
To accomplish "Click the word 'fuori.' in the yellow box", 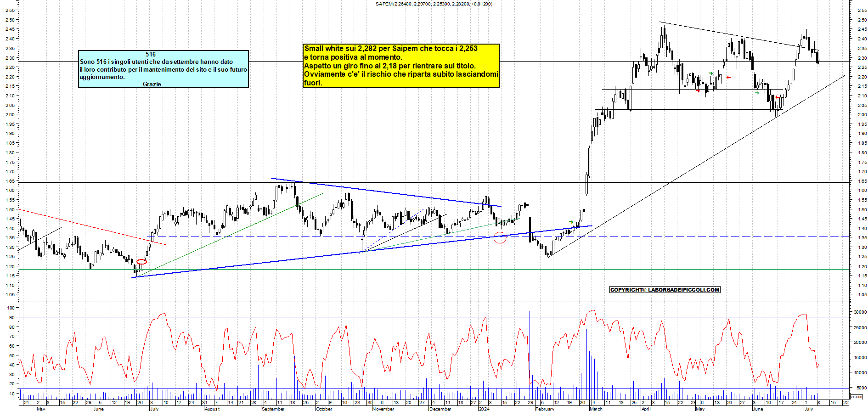I will [313, 83].
